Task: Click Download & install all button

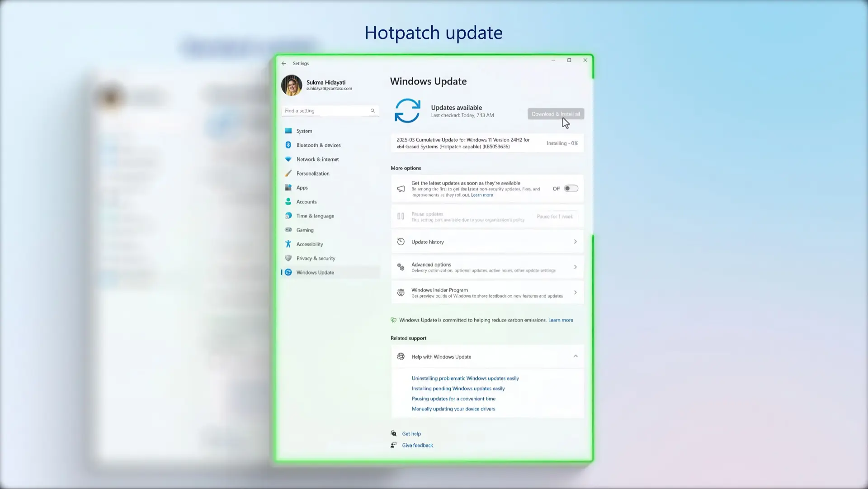Action: [x=556, y=114]
